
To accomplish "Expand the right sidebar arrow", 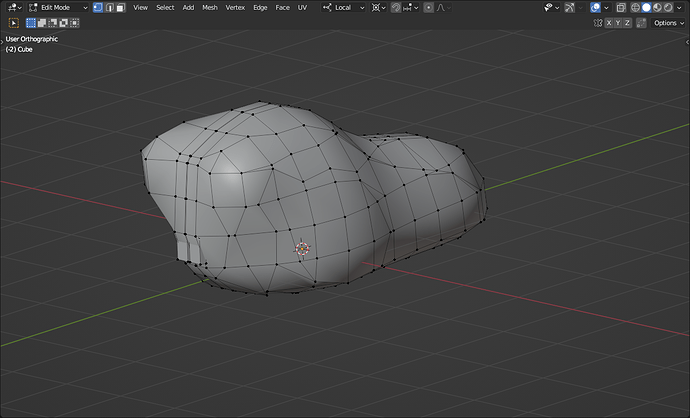I will 687,42.
